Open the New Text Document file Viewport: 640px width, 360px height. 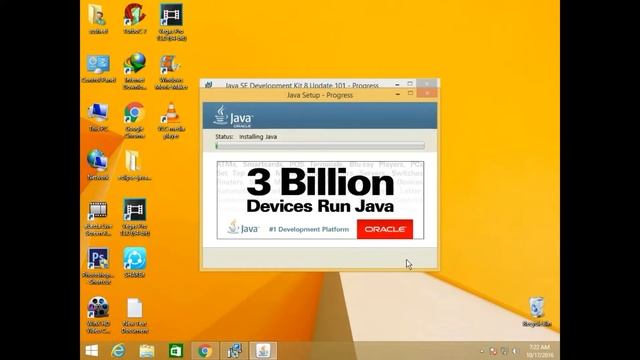pos(135,315)
